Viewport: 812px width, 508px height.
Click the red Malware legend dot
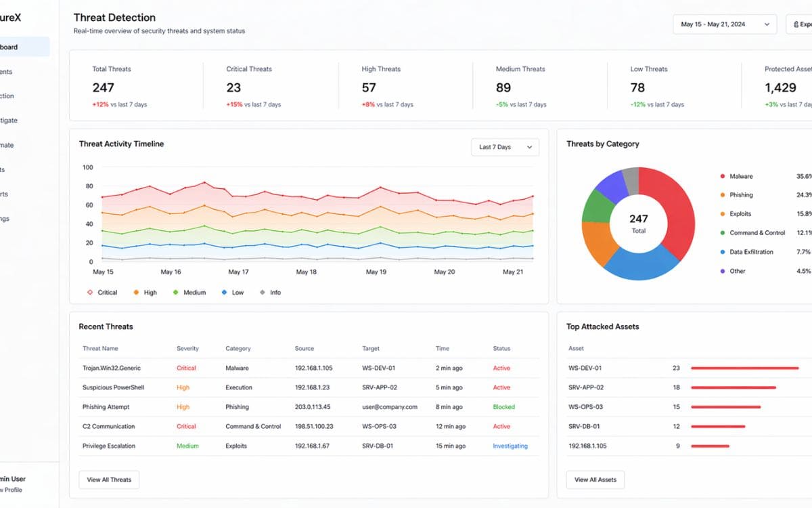(x=723, y=176)
